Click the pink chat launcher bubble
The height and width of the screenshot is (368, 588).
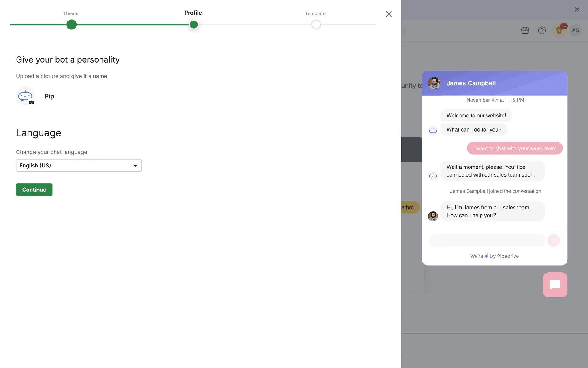pyautogui.click(x=555, y=285)
